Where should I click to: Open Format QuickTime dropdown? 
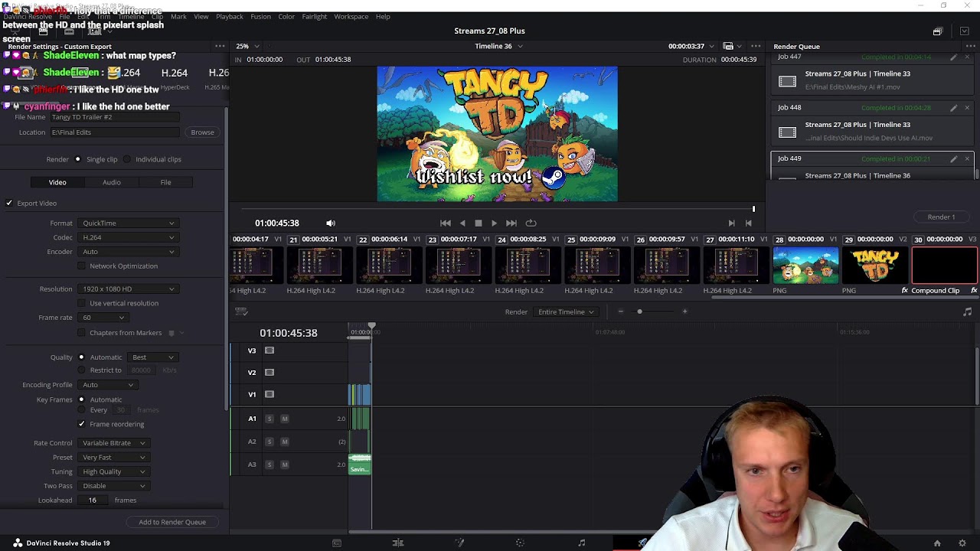[128, 223]
